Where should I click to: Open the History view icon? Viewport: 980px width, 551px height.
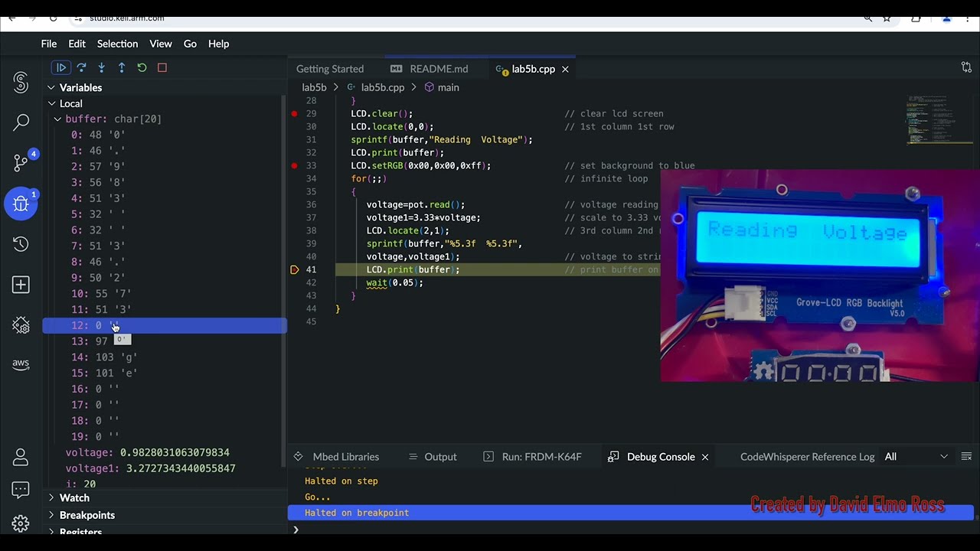coord(21,244)
